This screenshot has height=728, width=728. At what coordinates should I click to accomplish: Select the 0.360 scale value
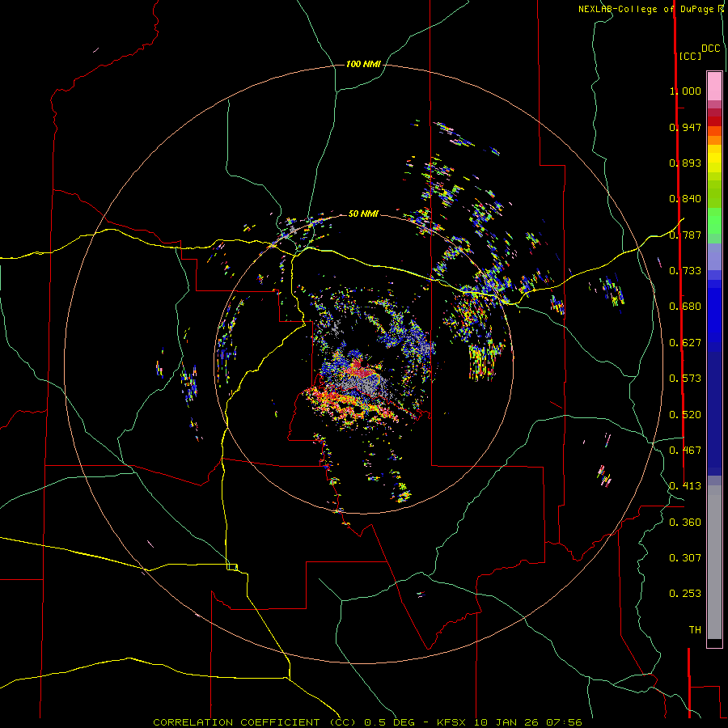pyautogui.click(x=685, y=523)
